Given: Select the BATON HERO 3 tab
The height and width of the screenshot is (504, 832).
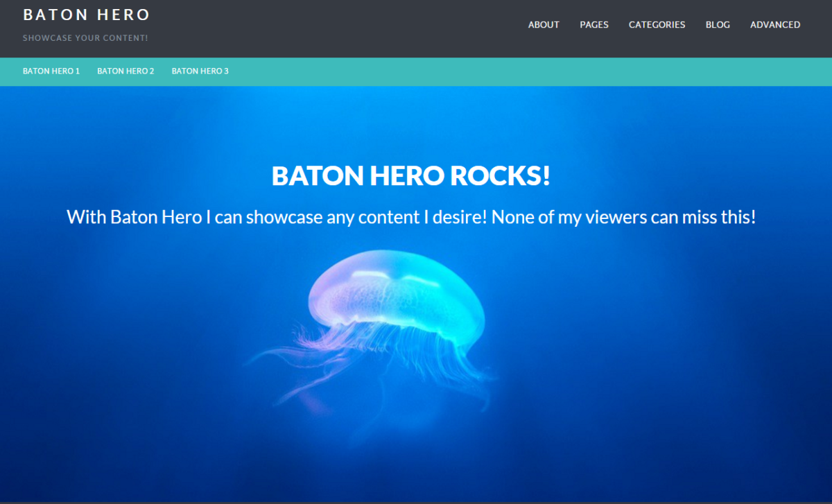Looking at the screenshot, I should [200, 71].
